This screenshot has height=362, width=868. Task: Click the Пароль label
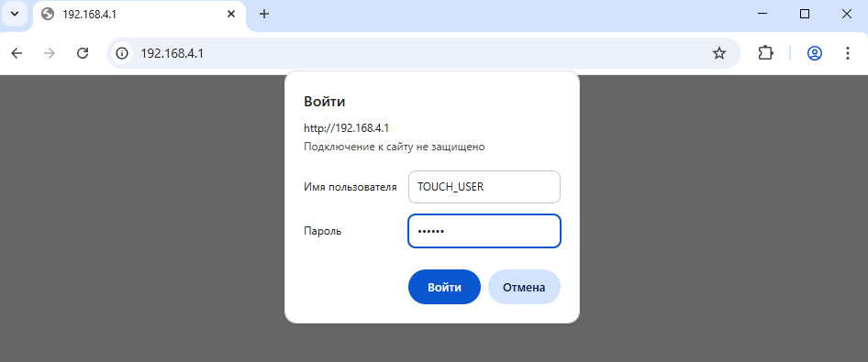click(323, 232)
